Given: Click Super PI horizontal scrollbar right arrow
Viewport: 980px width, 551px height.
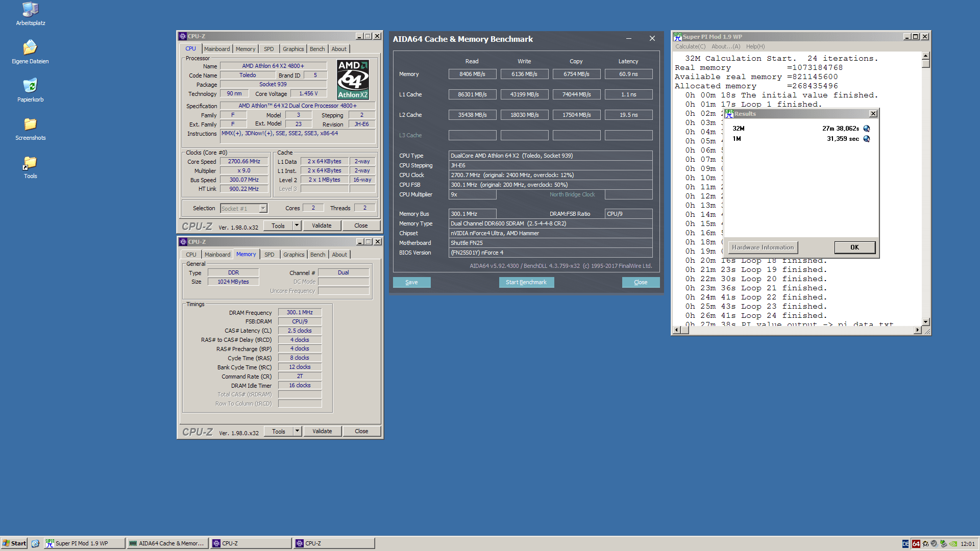Looking at the screenshot, I should tap(918, 330).
